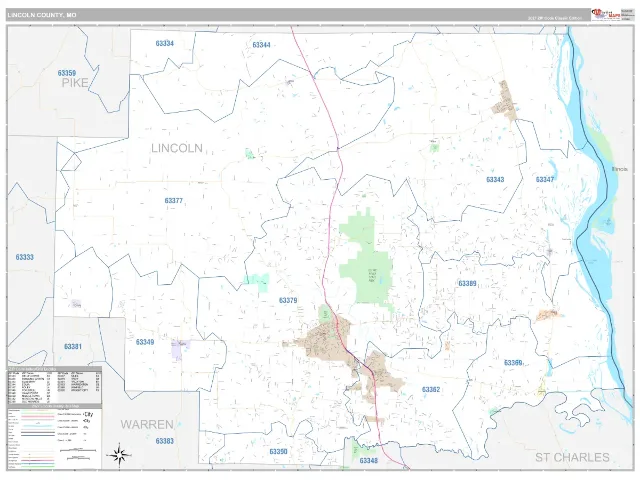Click the PIKE county label
Viewport: 640px width, 480px height.
click(75, 83)
